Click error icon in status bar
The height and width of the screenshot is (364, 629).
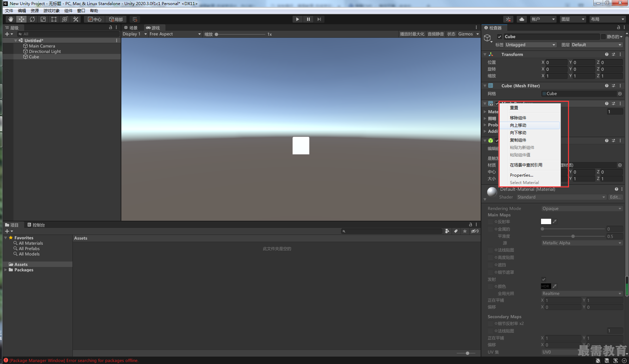click(x=6, y=360)
